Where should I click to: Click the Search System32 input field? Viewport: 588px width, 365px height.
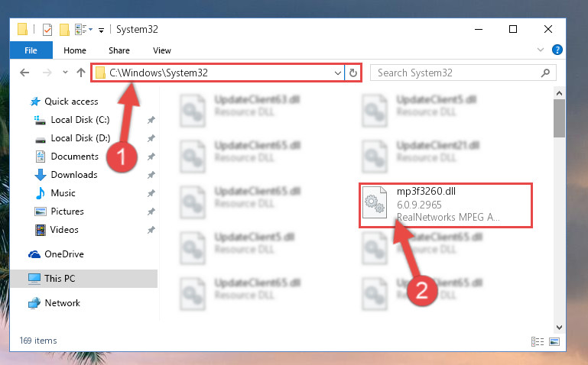click(458, 73)
